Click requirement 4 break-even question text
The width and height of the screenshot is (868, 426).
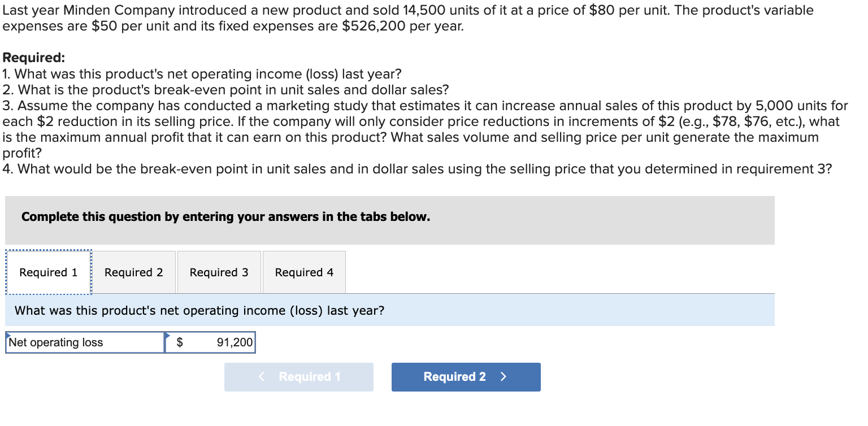point(417,169)
